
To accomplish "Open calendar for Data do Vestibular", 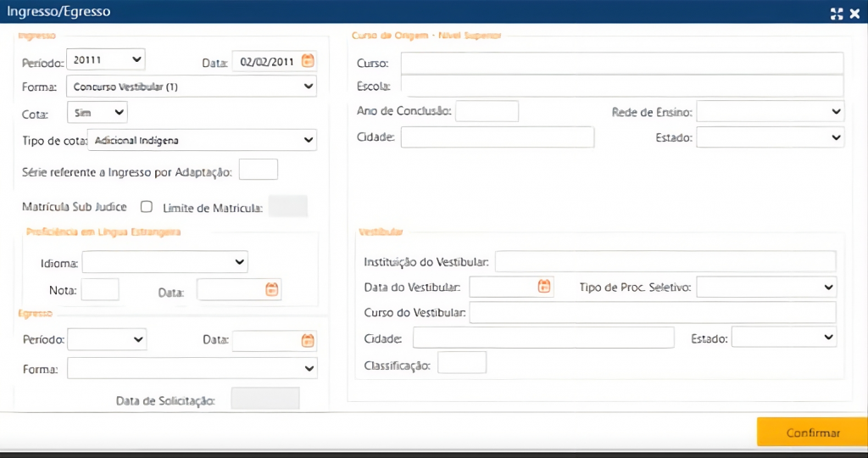I will coord(545,287).
